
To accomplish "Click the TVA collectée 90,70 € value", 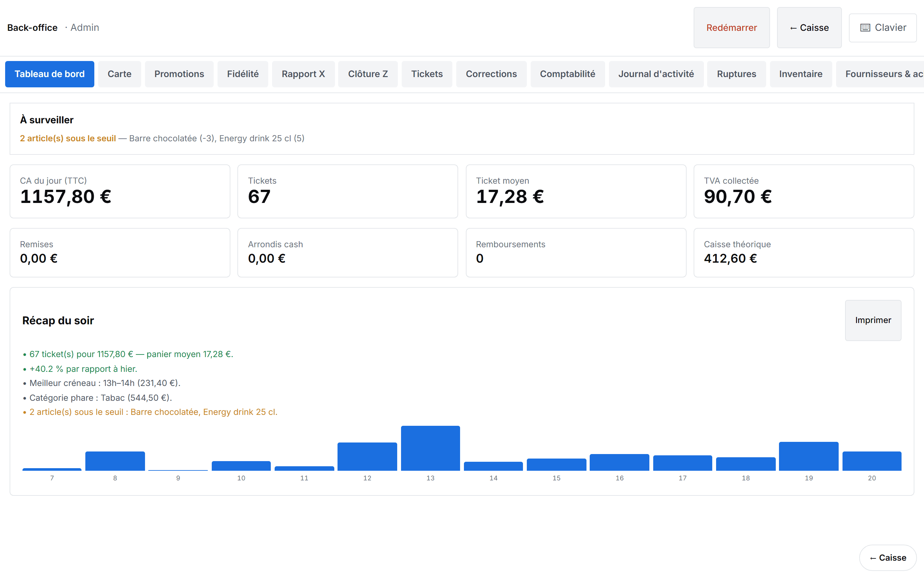I will click(738, 197).
